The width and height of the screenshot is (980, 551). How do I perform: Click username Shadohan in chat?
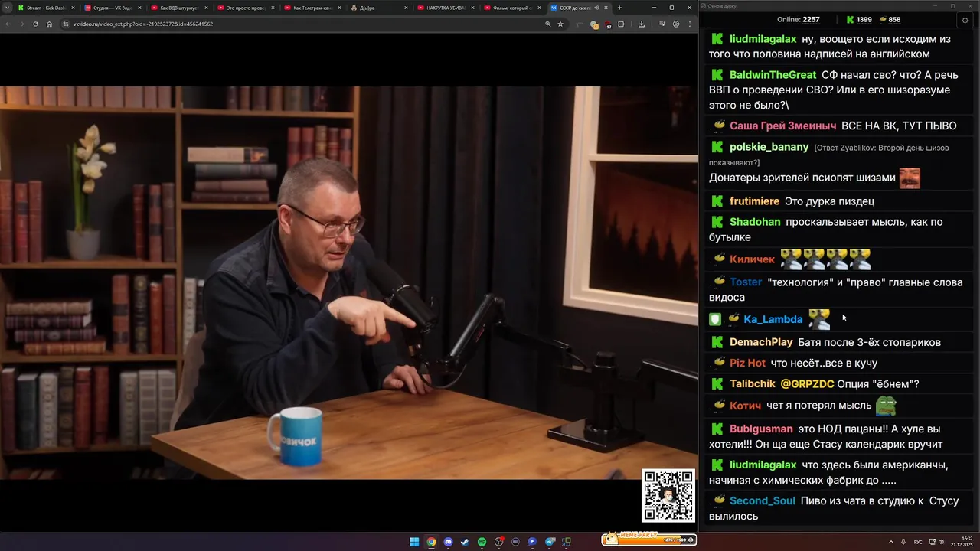755,222
